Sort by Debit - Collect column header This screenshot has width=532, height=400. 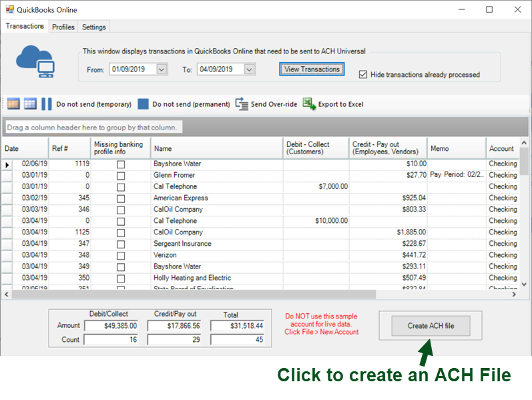pos(316,148)
